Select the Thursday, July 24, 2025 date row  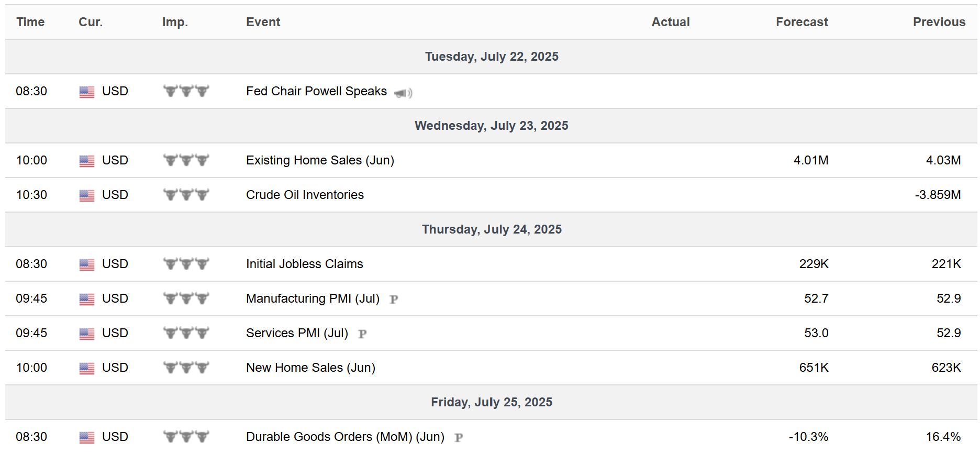[491, 229]
